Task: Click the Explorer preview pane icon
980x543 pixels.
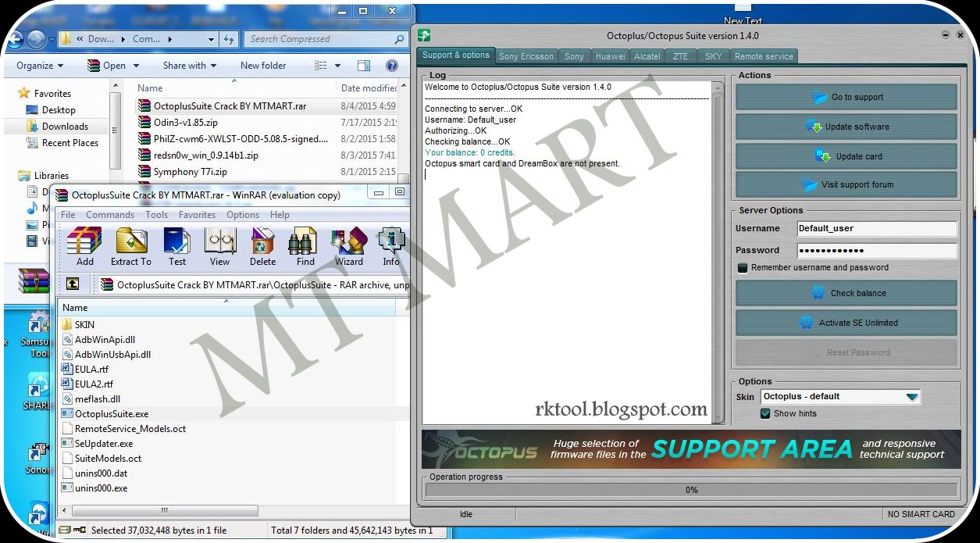Action: click(x=365, y=66)
